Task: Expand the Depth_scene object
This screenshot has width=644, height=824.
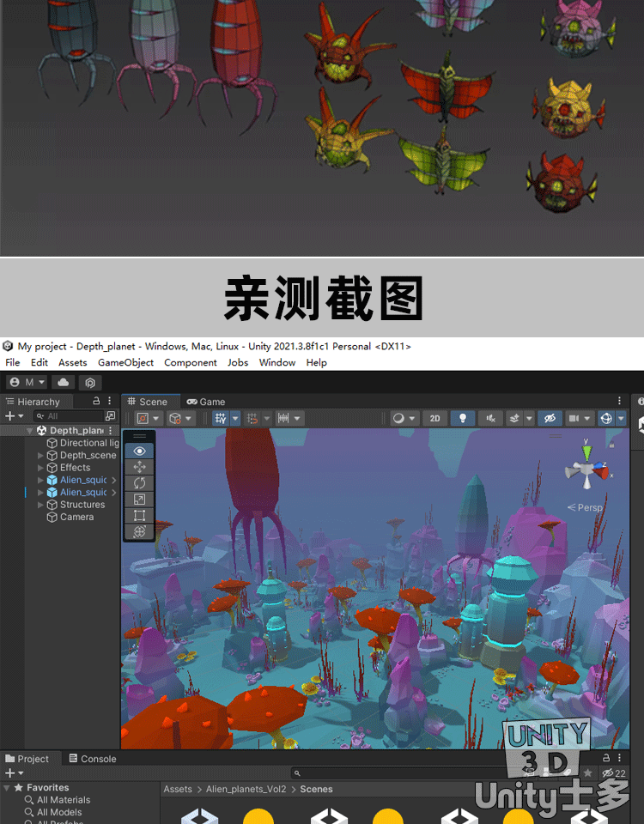Action: pos(40,455)
